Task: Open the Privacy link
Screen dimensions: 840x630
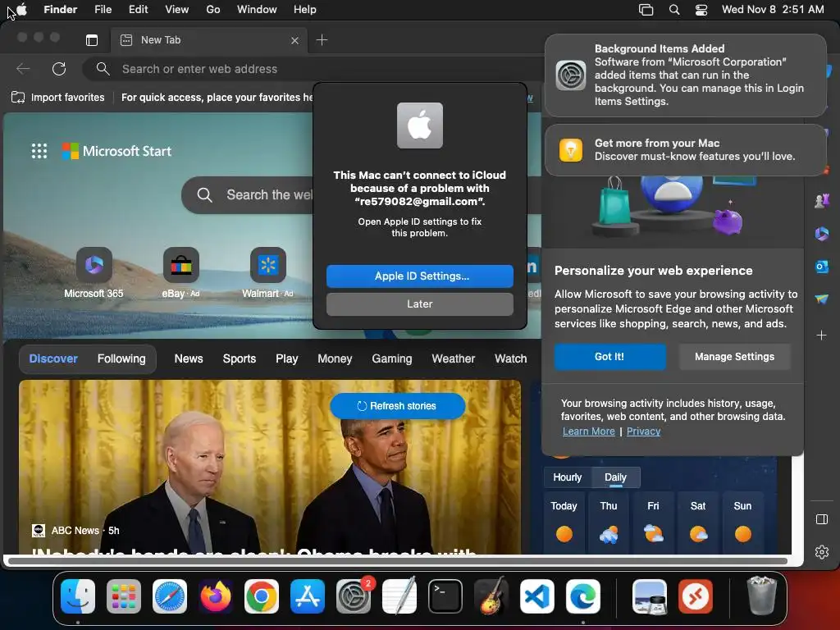Action: 643,431
